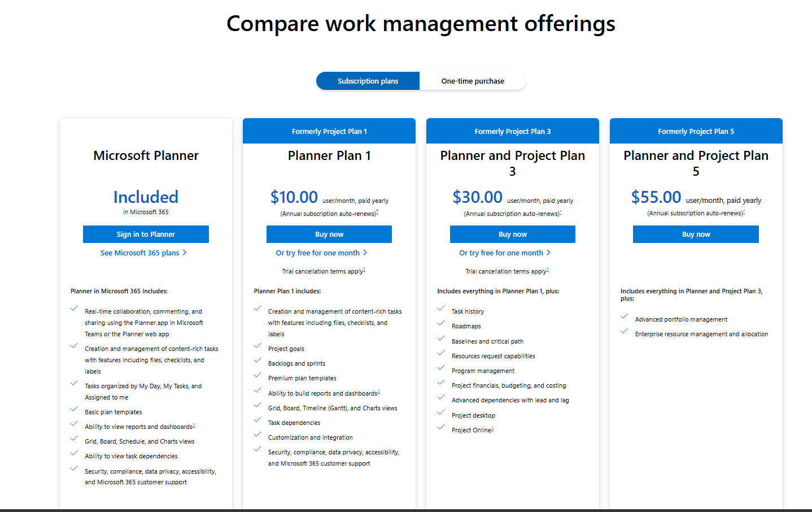812x512 pixels.
Task: Open the See Microsoft 365 plans link
Action: click(x=143, y=253)
